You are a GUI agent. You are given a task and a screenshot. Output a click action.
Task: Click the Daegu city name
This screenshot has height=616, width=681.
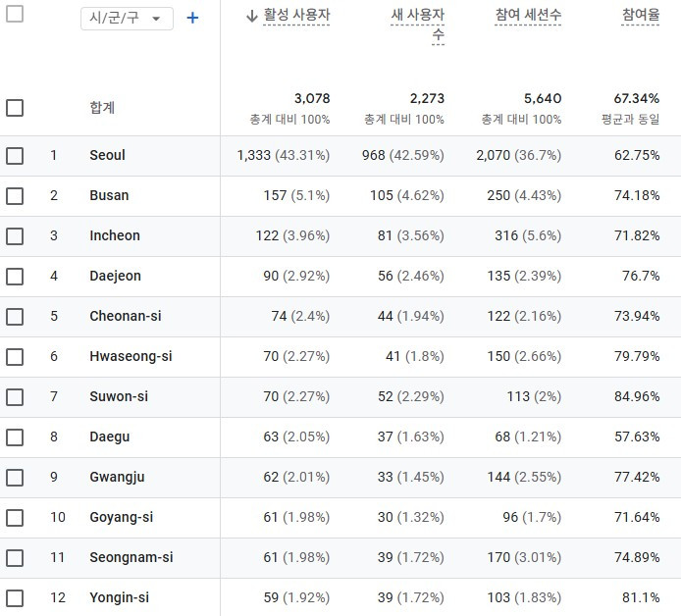(x=110, y=436)
